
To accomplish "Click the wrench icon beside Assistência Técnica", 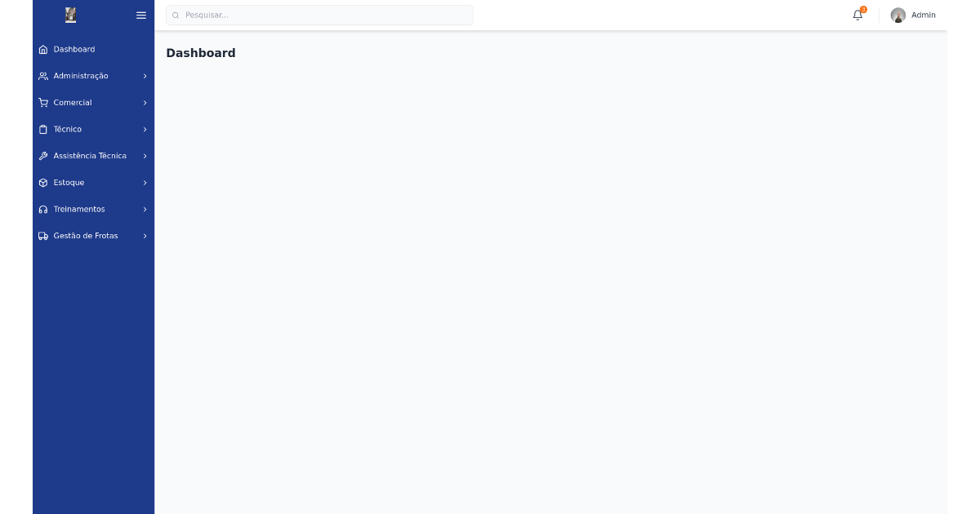I will (42, 156).
